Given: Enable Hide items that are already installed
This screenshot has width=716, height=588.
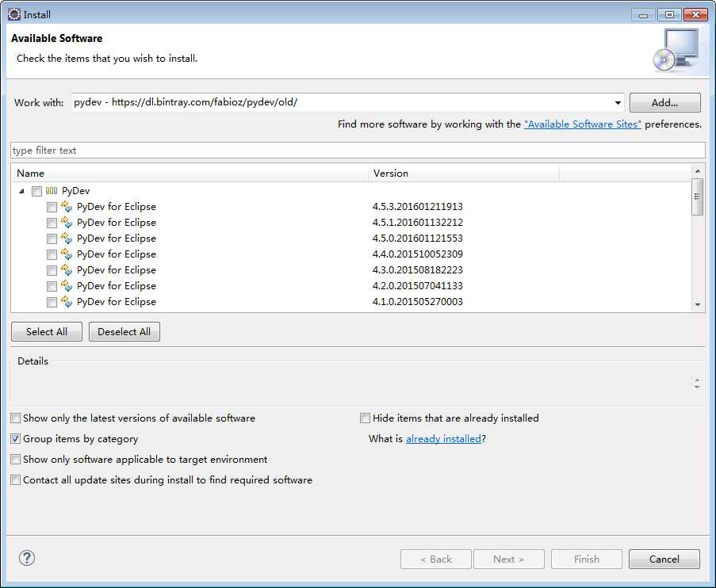Looking at the screenshot, I should (x=365, y=418).
